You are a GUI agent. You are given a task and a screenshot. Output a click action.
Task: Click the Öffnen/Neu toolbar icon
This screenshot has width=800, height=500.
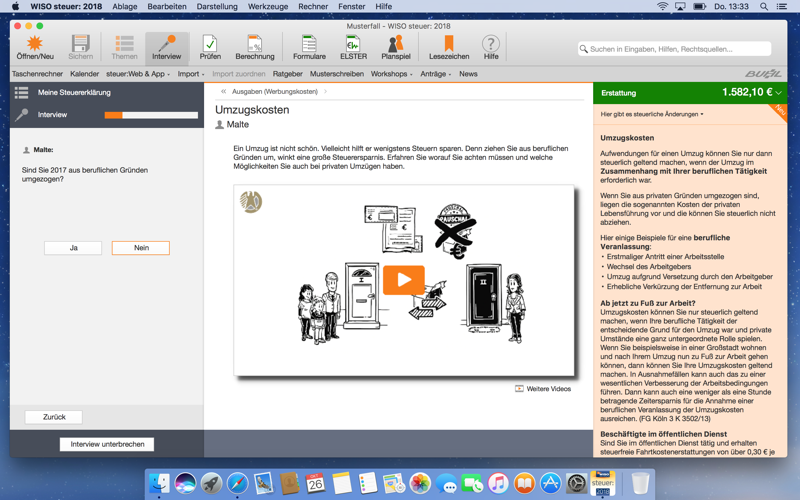click(34, 46)
